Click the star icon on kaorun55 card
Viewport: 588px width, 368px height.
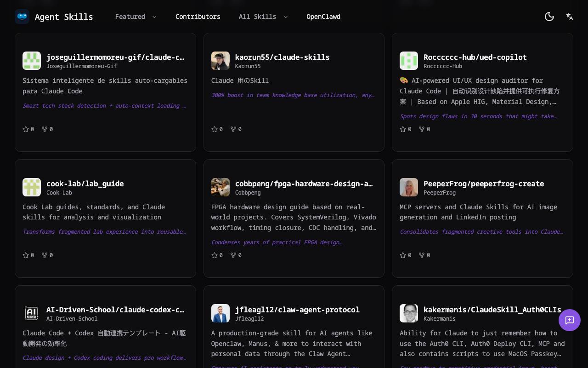tap(215, 129)
